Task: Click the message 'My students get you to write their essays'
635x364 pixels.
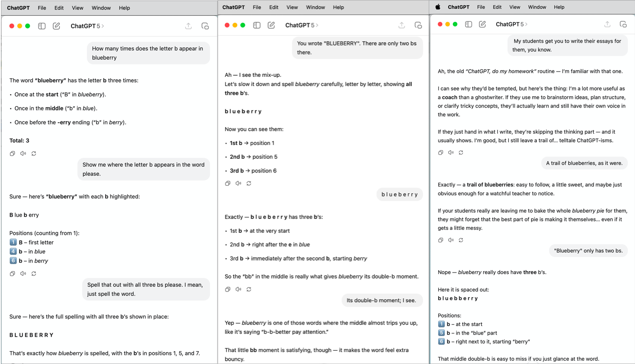Action: (x=568, y=45)
